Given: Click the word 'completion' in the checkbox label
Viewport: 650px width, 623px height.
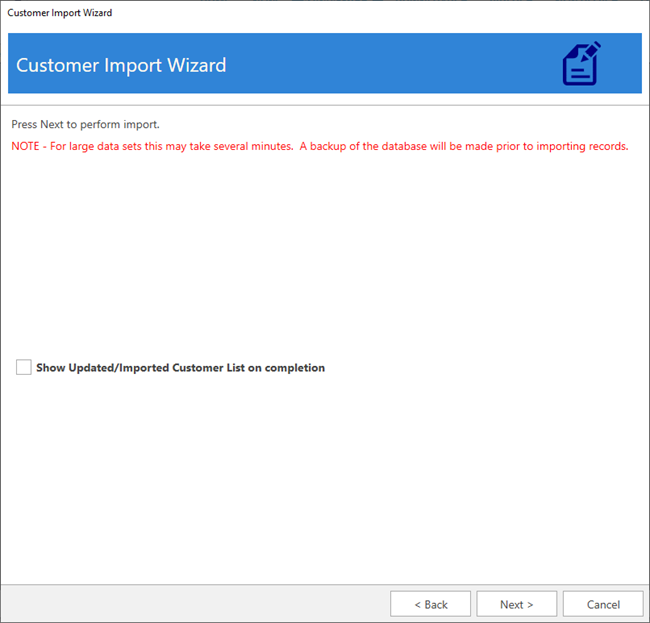Looking at the screenshot, I should pos(293,368).
